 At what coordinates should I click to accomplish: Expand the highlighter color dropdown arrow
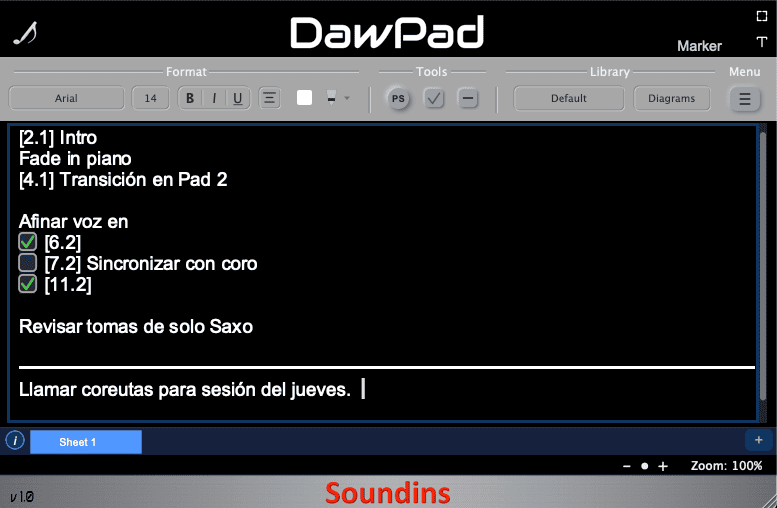pos(347,98)
